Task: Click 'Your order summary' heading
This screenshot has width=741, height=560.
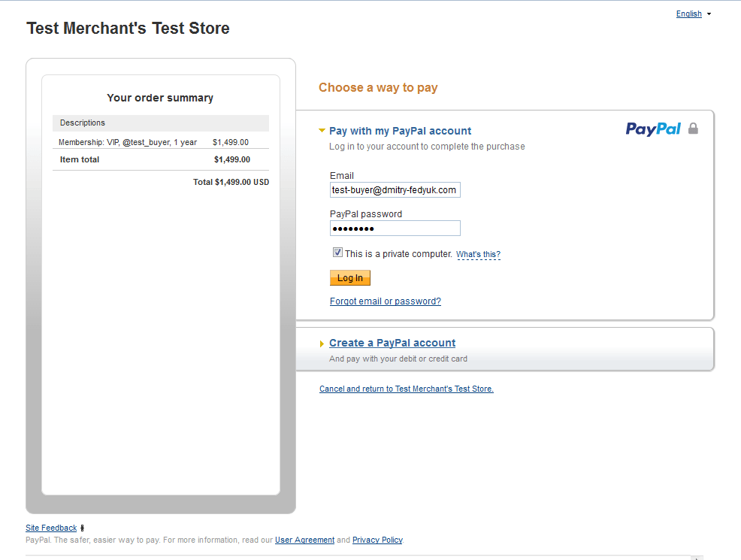Action: point(160,98)
